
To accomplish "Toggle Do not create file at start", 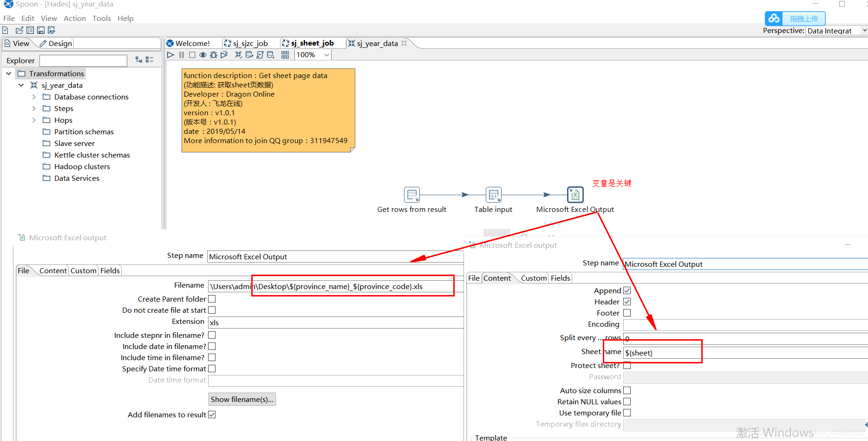I will 212,310.
